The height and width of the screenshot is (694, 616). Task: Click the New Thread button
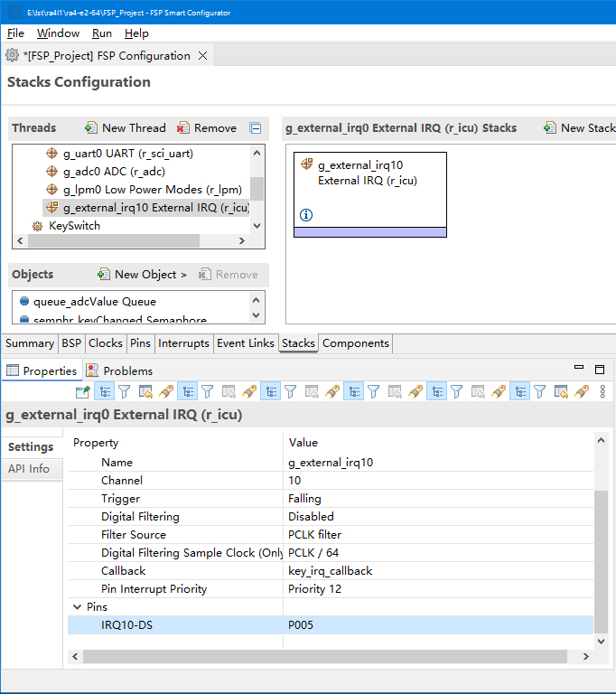[126, 128]
